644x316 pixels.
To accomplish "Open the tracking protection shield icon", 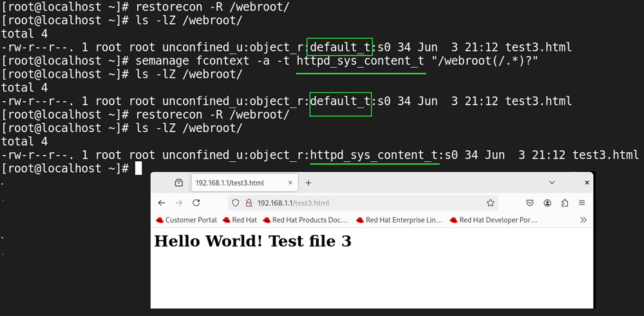I will [235, 203].
